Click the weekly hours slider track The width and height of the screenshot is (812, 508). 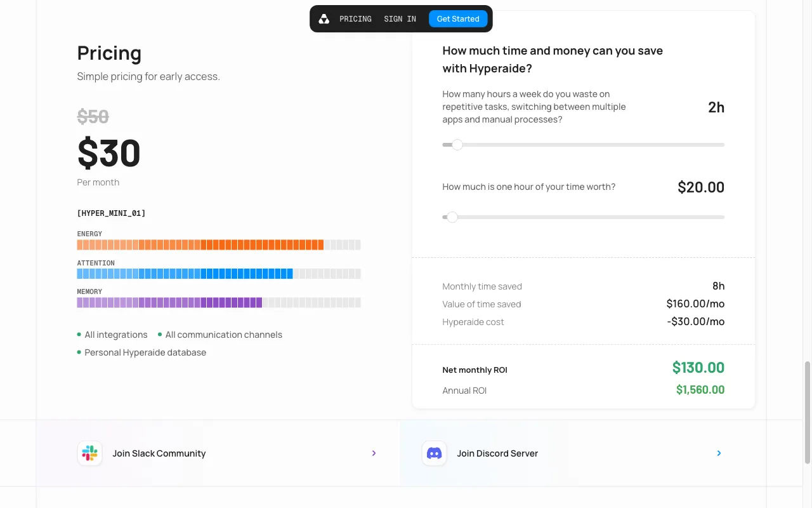pyautogui.click(x=584, y=145)
